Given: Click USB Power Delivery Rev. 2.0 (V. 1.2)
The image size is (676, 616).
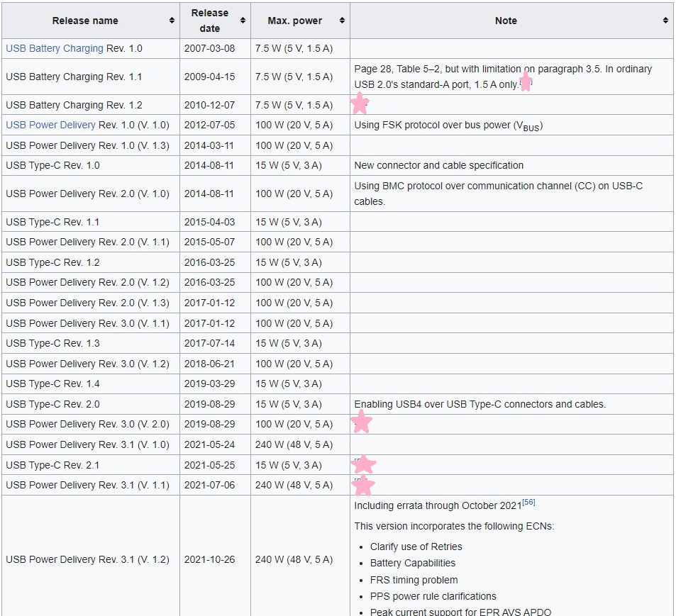Looking at the screenshot, I should pyautogui.click(x=87, y=283).
